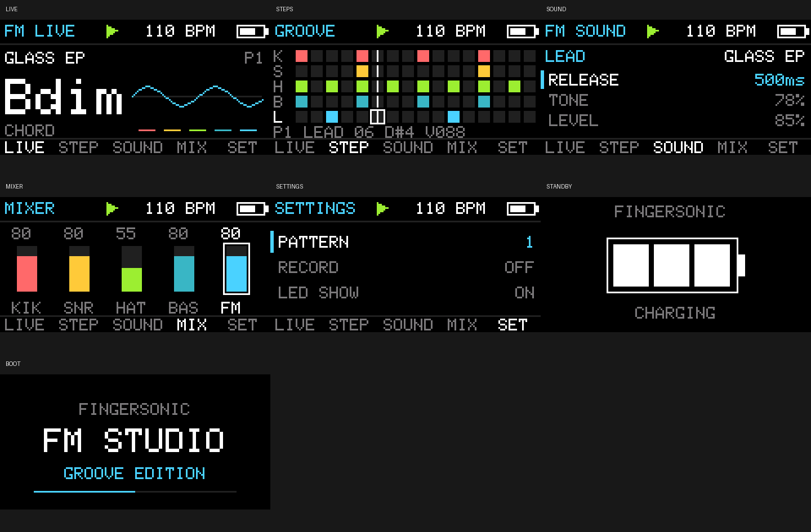Select the TONE parameter row
Viewport: 811px width, 532px height.
675,100
